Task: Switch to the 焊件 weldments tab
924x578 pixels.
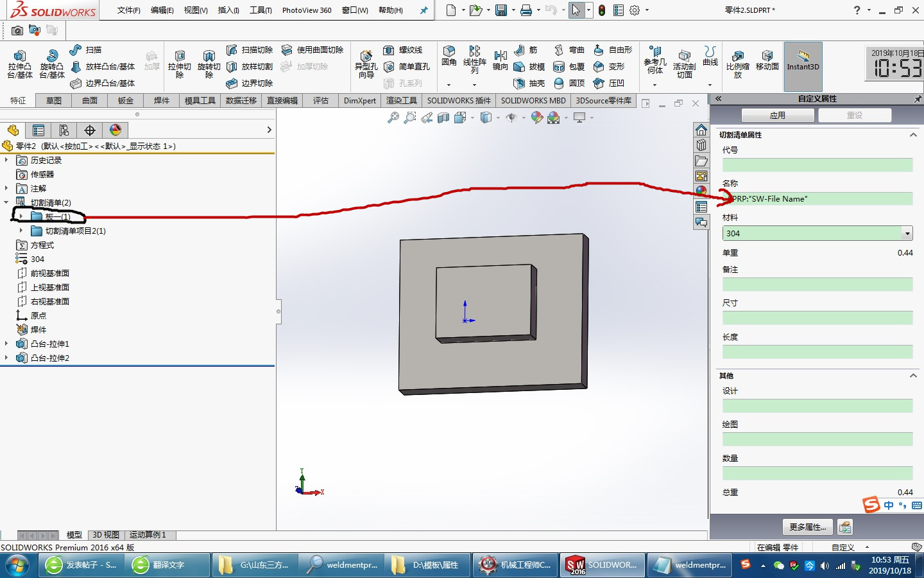Action: pos(162,100)
